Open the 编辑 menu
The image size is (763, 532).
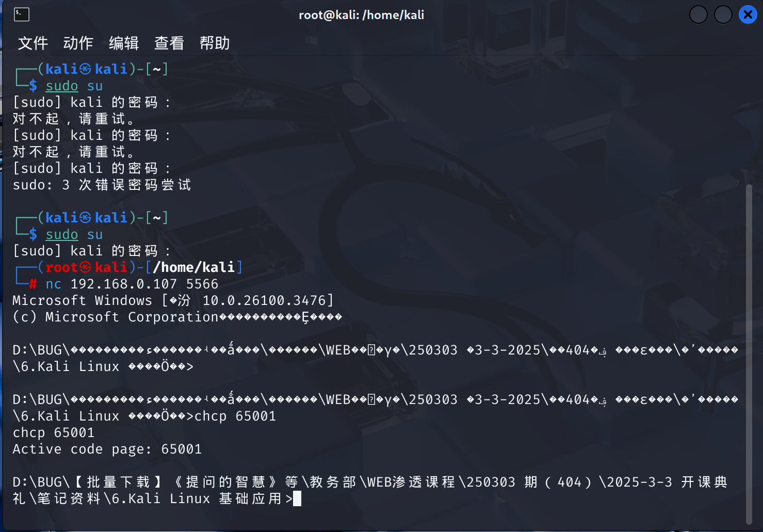(124, 43)
